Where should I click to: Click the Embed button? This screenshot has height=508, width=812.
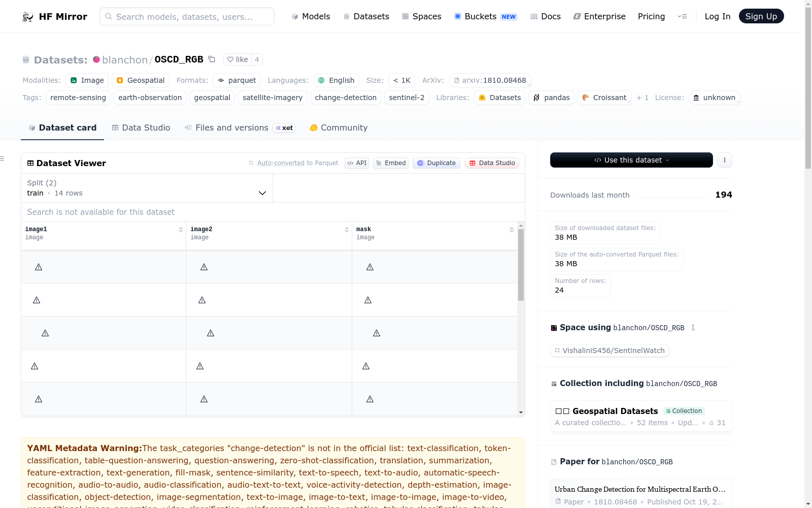[391, 163]
